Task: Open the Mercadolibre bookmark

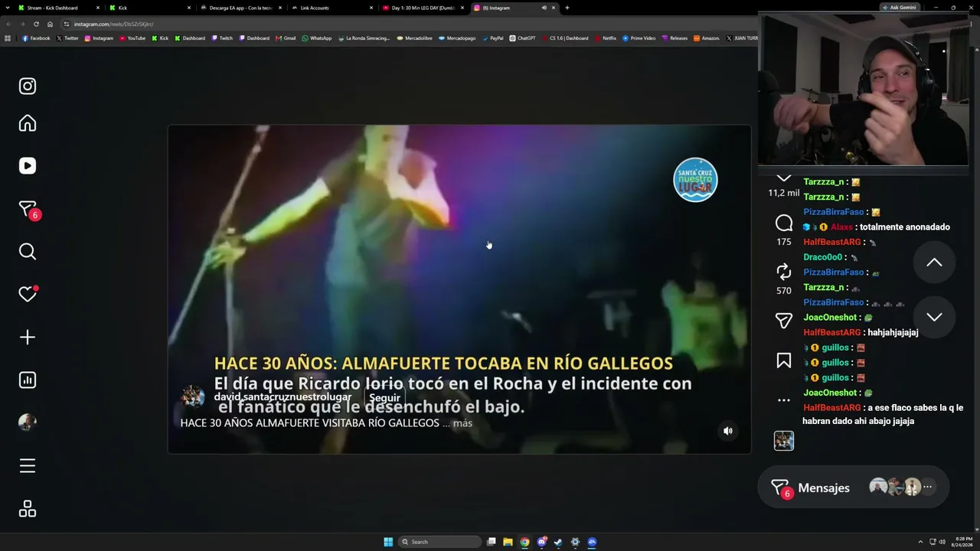Action: pyautogui.click(x=414, y=38)
